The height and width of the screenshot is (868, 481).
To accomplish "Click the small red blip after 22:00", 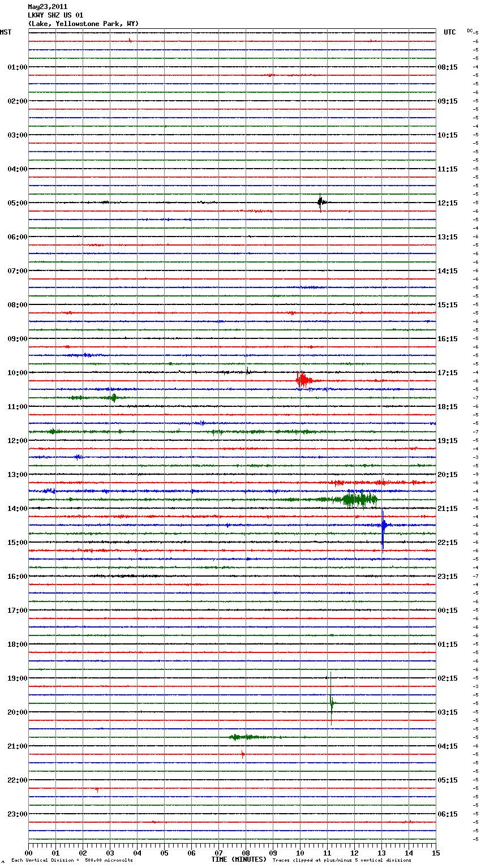I will [x=97, y=789].
